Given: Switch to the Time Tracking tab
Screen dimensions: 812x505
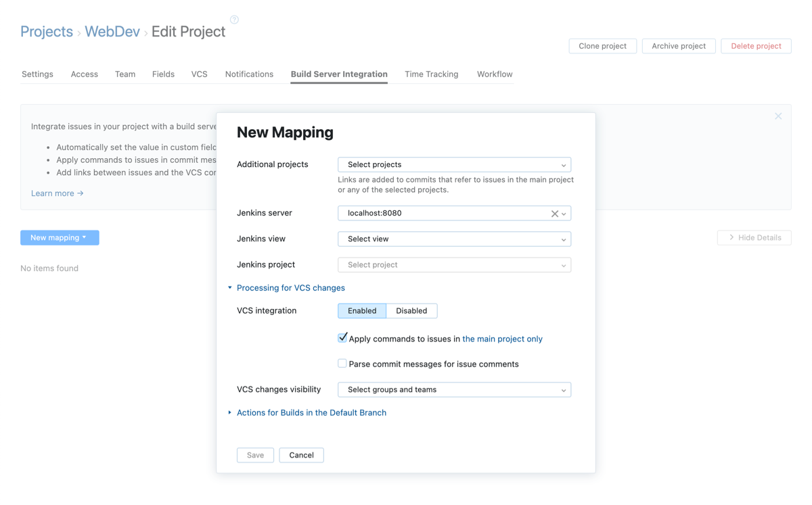Looking at the screenshot, I should (x=431, y=74).
